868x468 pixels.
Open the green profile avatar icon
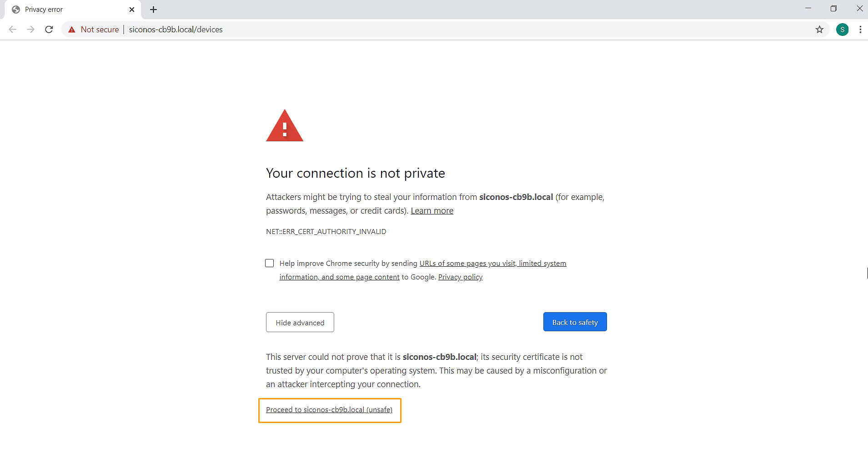click(x=842, y=30)
